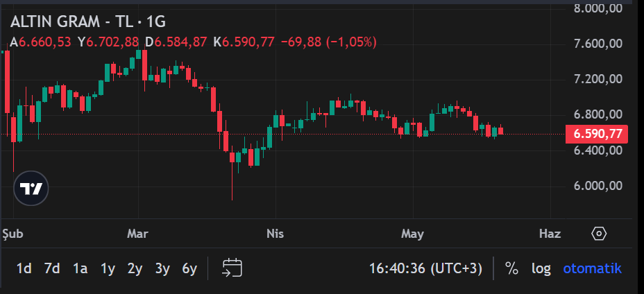644x294 pixels.
Task: Click the open value A6.660,53
Action: click(x=41, y=42)
